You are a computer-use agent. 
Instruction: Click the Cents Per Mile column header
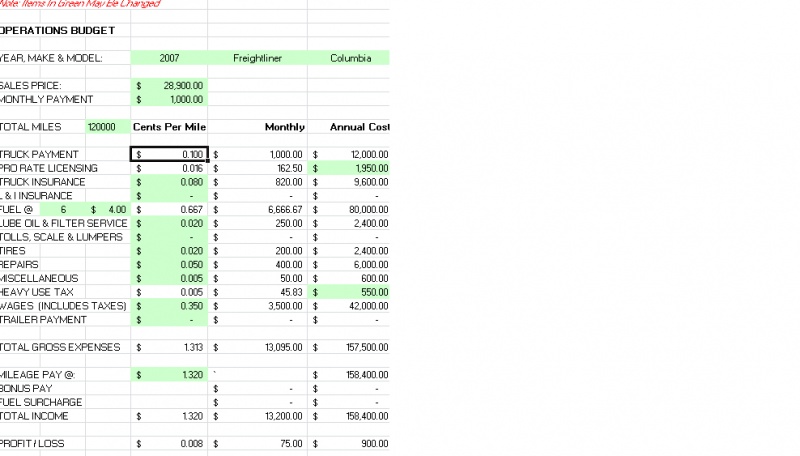(x=169, y=127)
